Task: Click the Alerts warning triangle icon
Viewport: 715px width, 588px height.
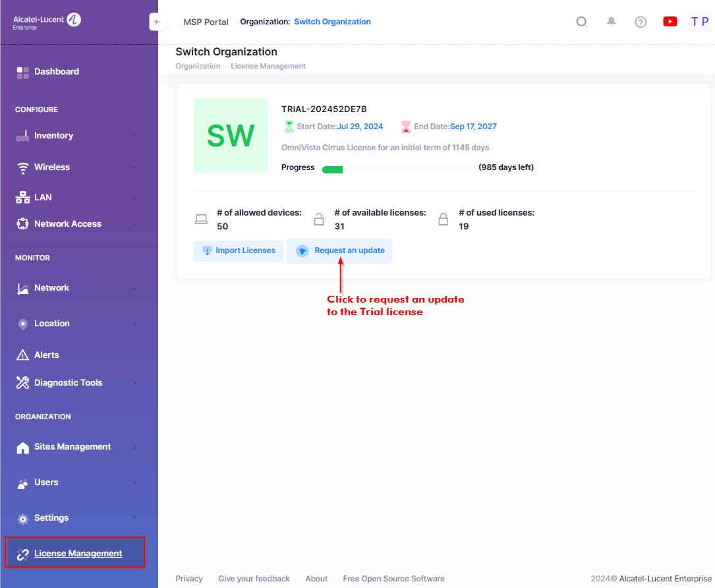Action: pos(23,355)
